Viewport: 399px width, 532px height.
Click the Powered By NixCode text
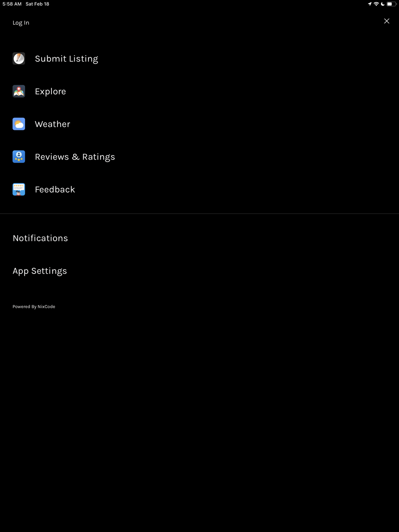tap(34, 307)
